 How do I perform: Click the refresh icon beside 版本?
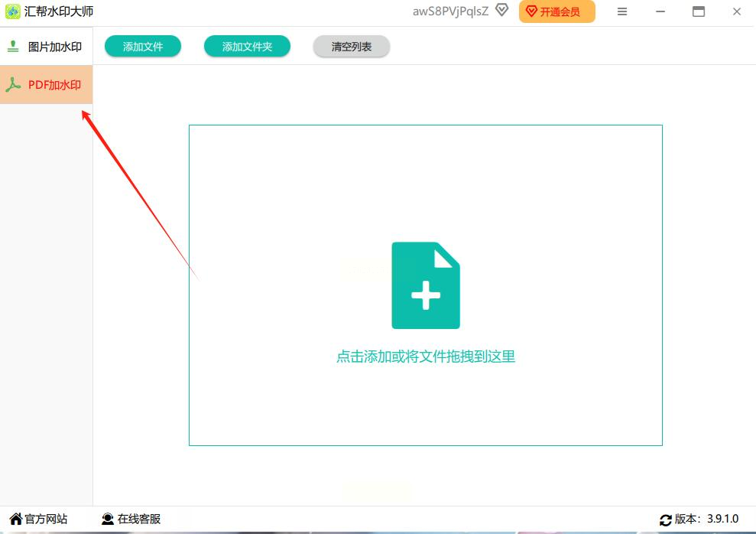pos(666,520)
